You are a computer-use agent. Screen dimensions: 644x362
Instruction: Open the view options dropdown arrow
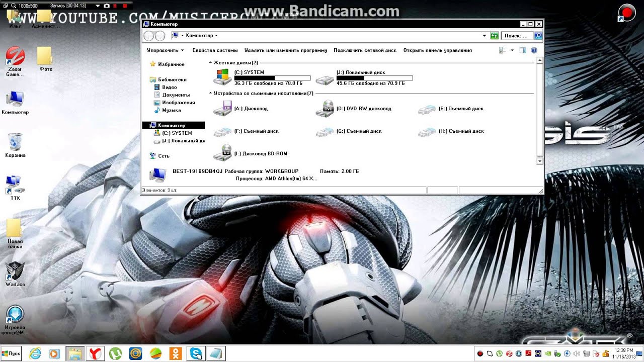(x=512, y=50)
